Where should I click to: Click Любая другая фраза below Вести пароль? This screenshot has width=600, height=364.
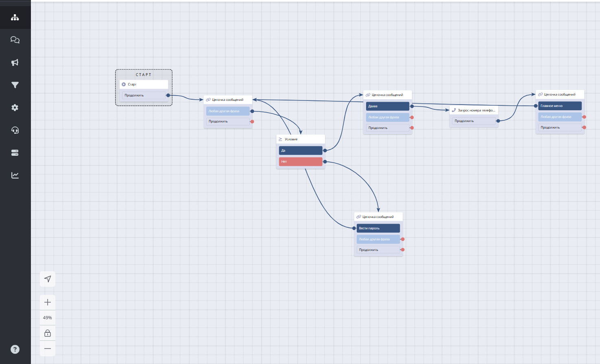click(378, 239)
